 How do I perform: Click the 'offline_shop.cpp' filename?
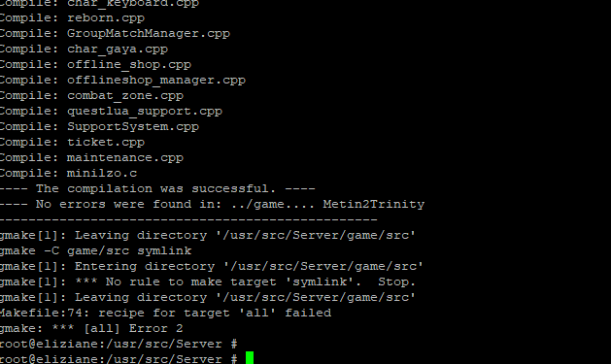click(x=129, y=65)
